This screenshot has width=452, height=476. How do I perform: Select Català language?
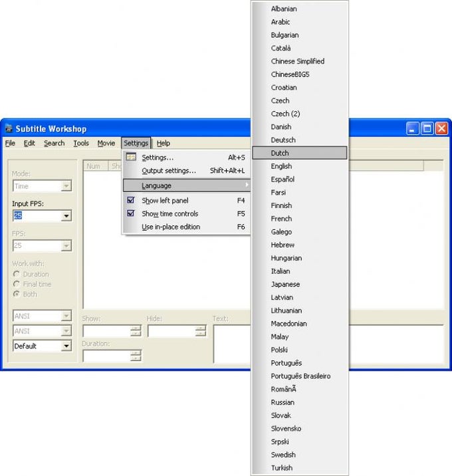[x=300, y=48]
